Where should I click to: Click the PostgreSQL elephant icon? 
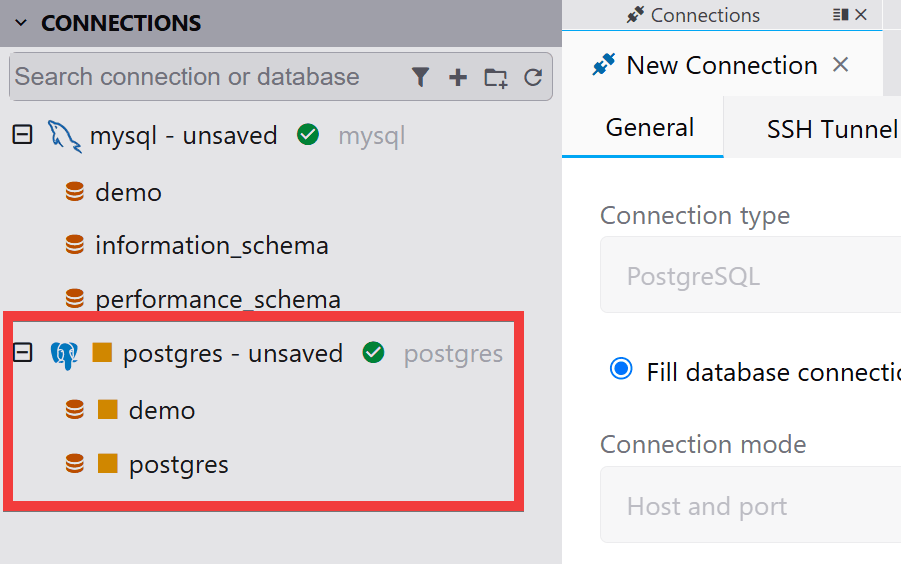(x=64, y=355)
